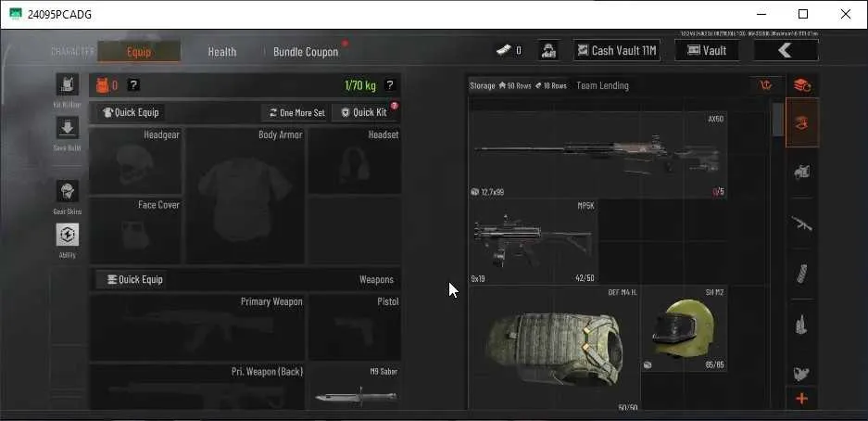The width and height of the screenshot is (868, 421).
Task: Select the M9 Saber knife slot
Action: 355,387
